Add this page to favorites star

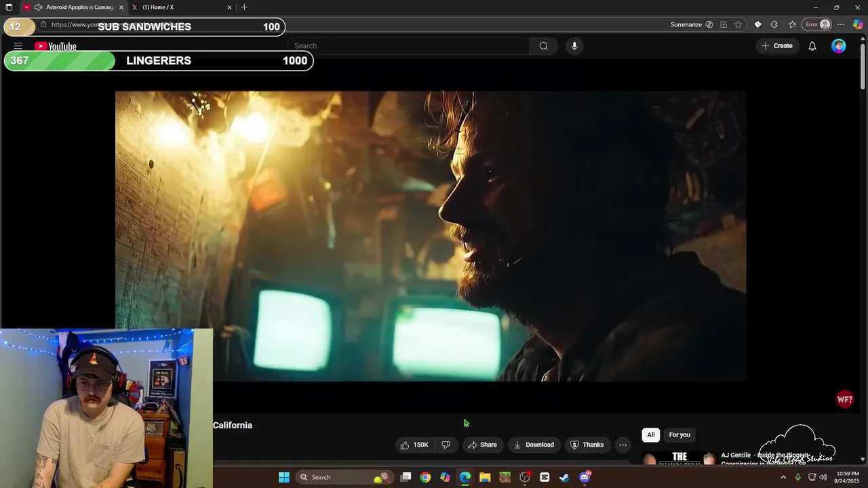[738, 24]
